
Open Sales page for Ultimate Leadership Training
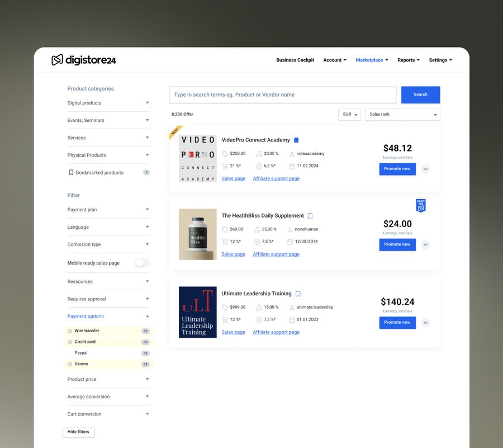click(x=233, y=332)
